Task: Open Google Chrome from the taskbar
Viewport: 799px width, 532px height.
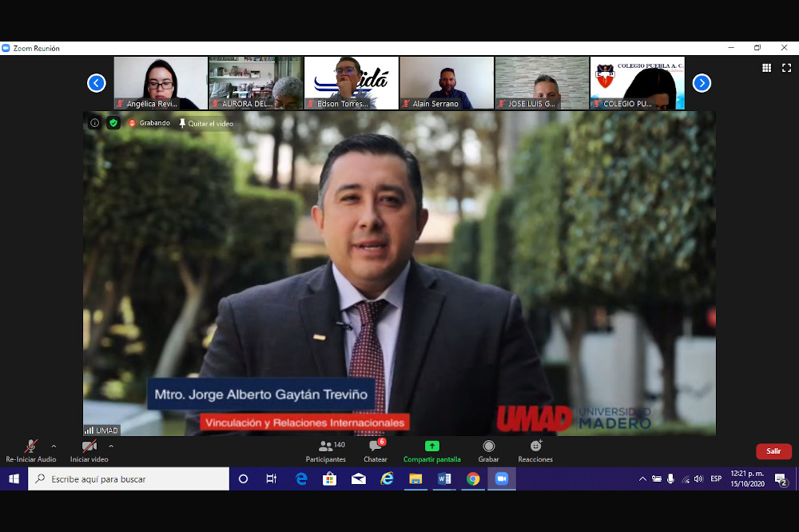Action: point(473,479)
